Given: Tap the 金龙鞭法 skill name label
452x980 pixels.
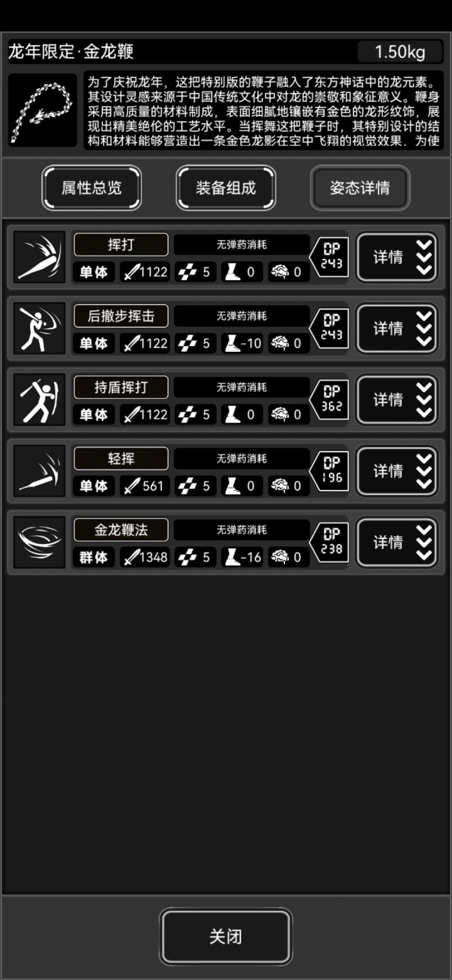Looking at the screenshot, I should 121,530.
